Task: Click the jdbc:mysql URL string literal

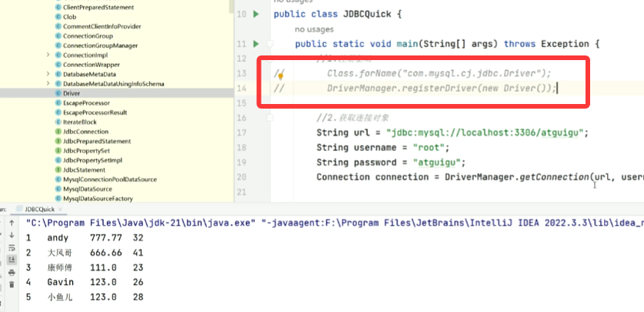Action: (x=485, y=133)
